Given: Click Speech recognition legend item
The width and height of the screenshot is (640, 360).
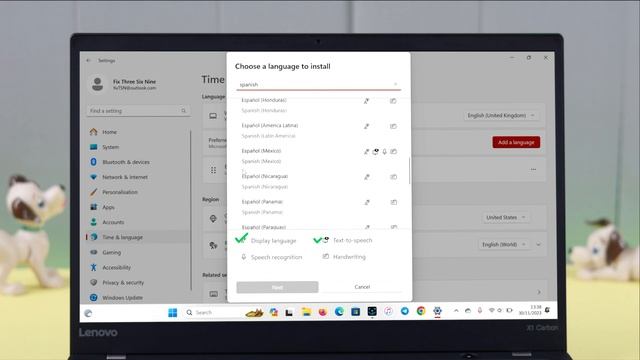Looking at the screenshot, I should coord(272,257).
